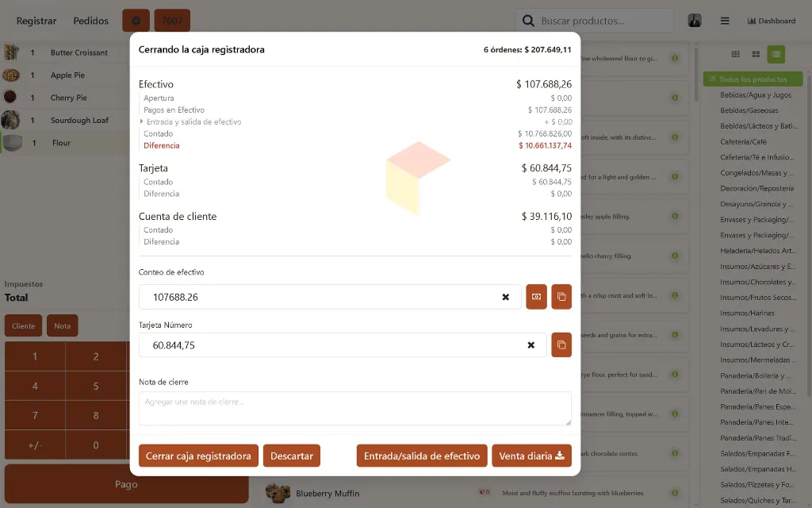Show info for wholemeal flour product
This screenshot has width=812, height=508.
click(x=675, y=58)
